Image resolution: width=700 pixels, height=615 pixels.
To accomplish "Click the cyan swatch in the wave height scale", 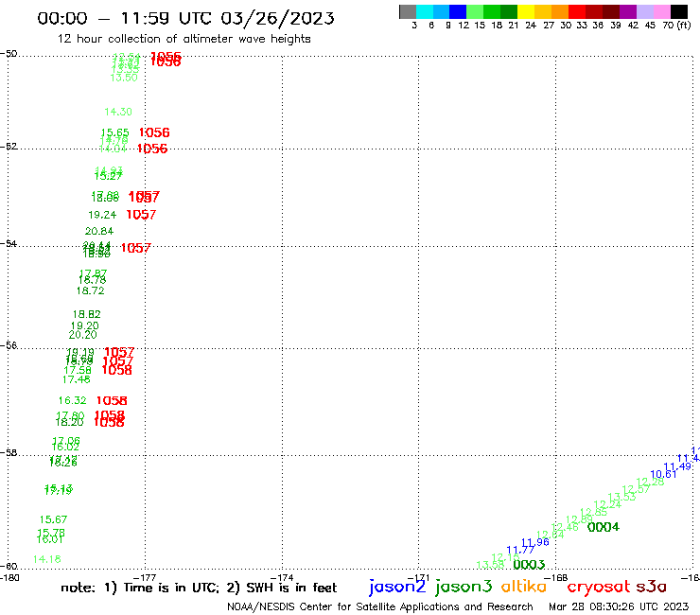I will (425, 12).
